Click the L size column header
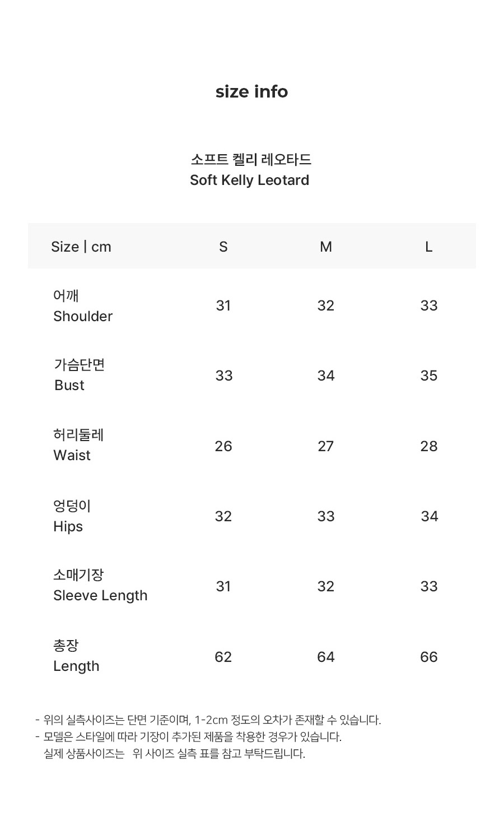 [x=428, y=247]
